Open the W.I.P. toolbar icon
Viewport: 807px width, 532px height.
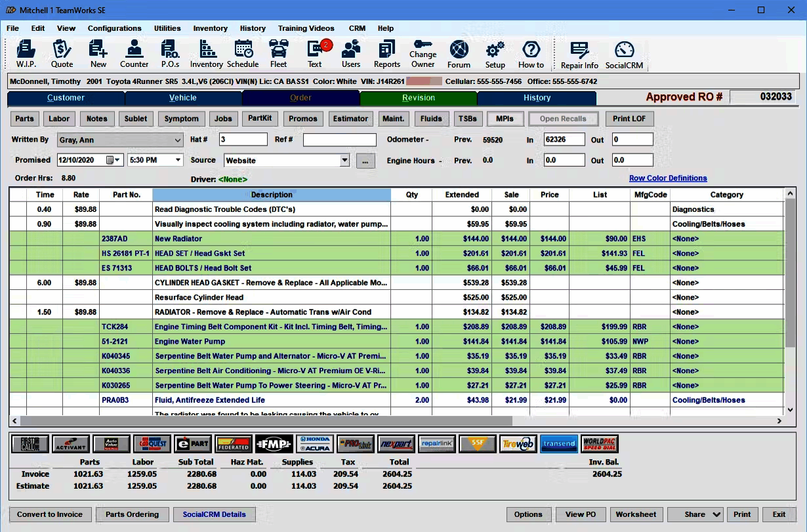click(x=26, y=53)
